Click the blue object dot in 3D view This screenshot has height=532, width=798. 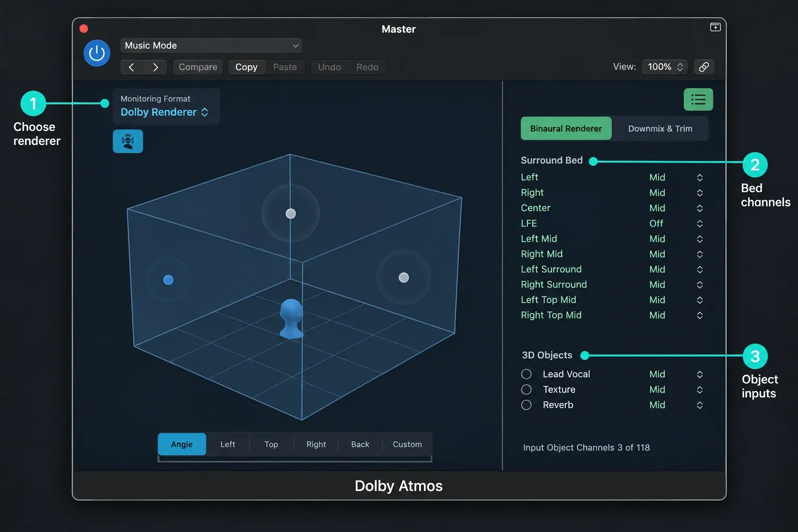[168, 280]
